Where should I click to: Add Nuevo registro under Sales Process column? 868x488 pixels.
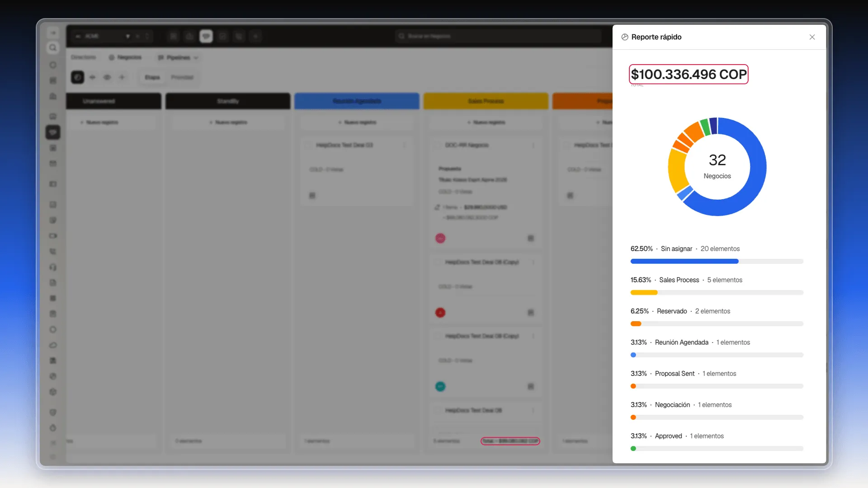pyautogui.click(x=486, y=122)
